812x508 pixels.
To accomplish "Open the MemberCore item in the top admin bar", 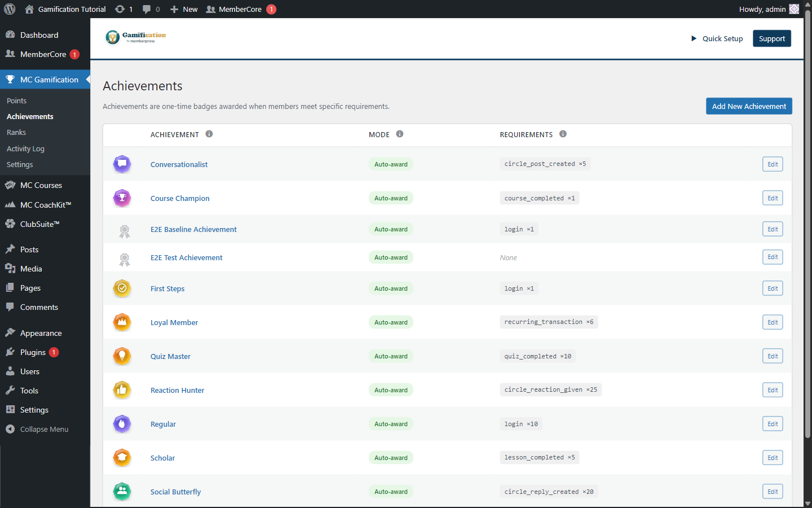I will [x=240, y=9].
